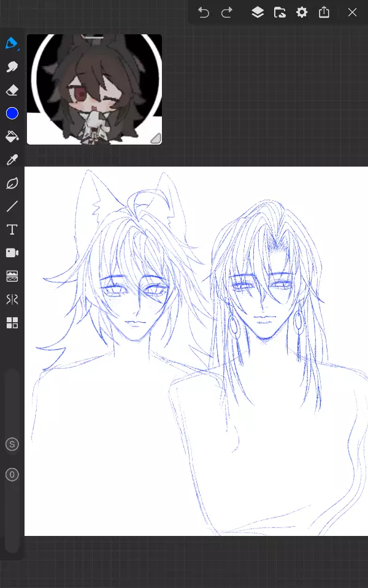Undo the last stroke

[x=204, y=12]
